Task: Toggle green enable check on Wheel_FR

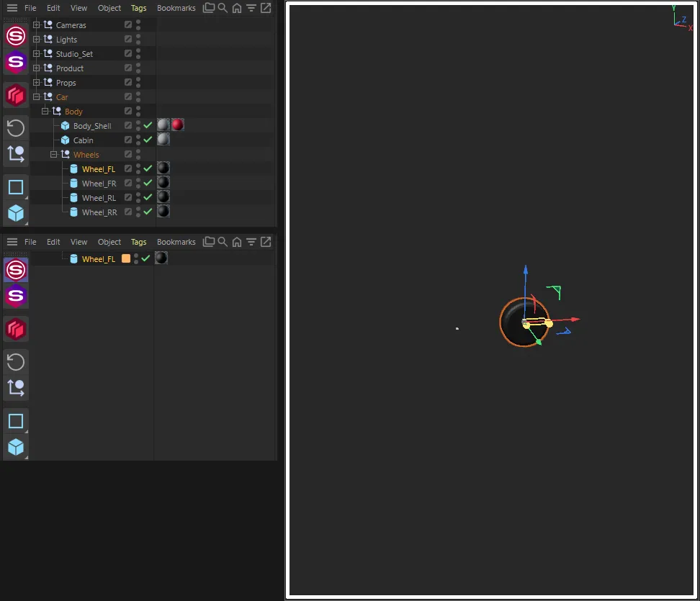Action: point(148,183)
